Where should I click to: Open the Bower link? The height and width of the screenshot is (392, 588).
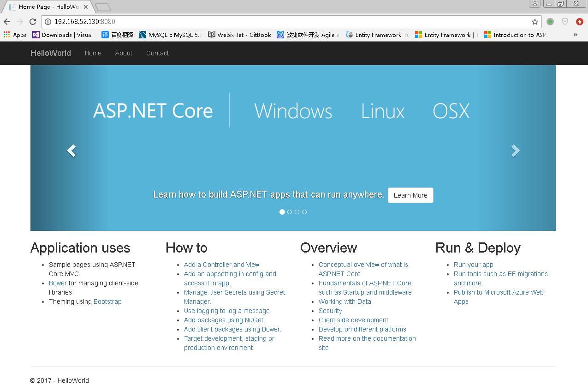[x=58, y=283]
